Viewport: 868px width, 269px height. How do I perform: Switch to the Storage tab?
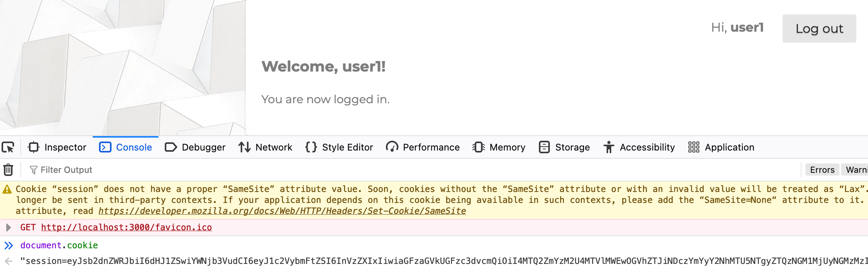point(573,147)
